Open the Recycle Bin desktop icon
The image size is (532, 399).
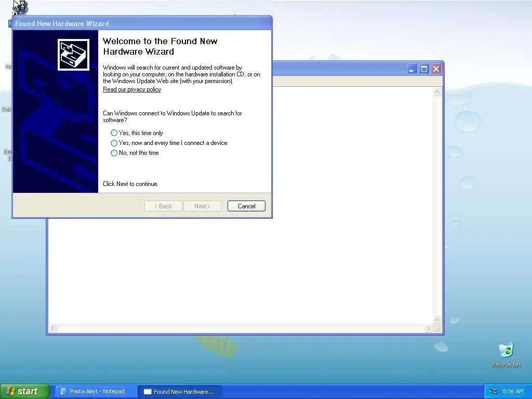(506, 355)
